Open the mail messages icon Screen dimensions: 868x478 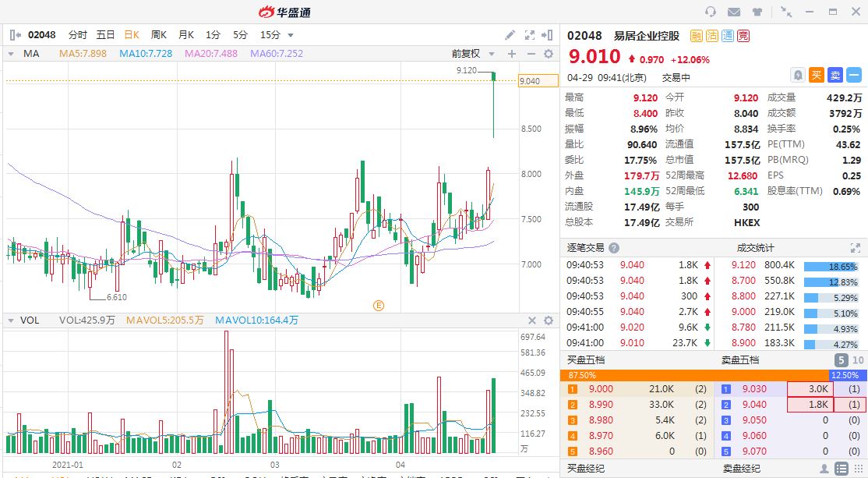click(734, 12)
